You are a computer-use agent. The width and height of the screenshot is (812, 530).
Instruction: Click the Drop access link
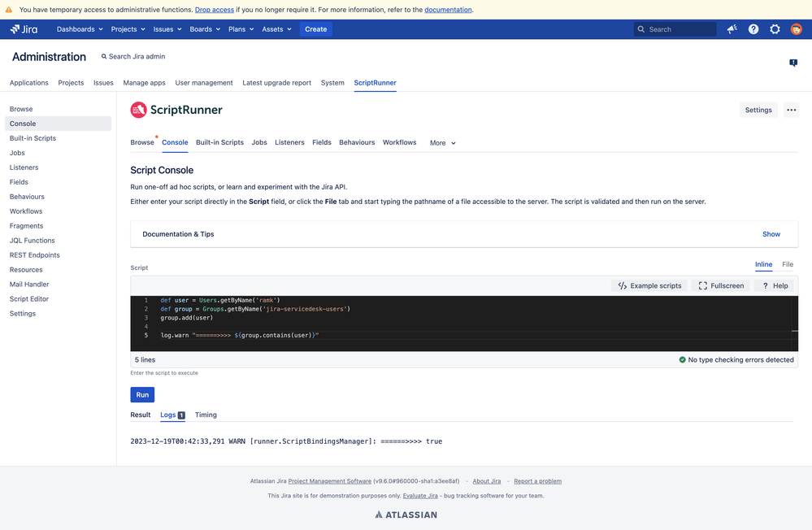[215, 10]
